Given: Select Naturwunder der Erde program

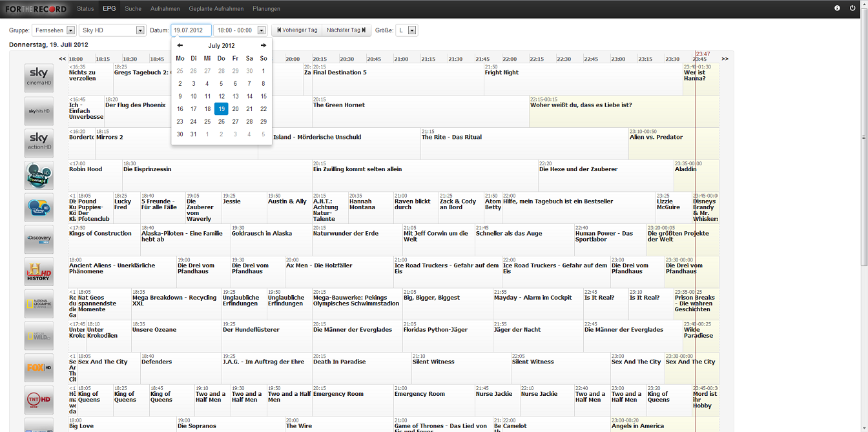Looking at the screenshot, I should pos(357,240).
